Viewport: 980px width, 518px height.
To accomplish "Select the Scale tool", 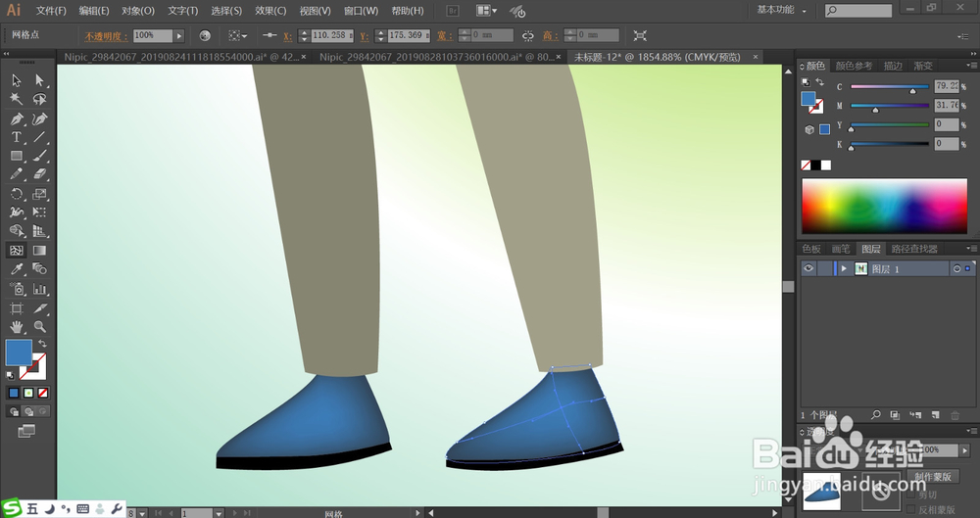I will [x=39, y=194].
